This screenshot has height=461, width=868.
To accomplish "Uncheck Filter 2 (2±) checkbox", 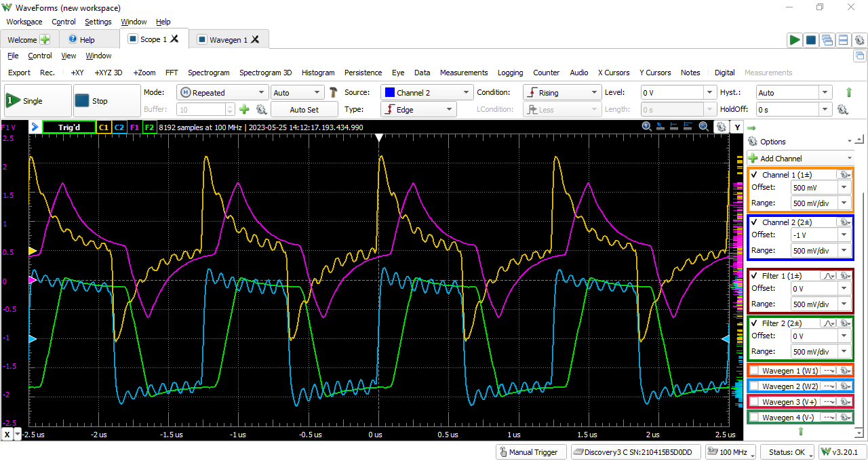I will tap(754, 323).
